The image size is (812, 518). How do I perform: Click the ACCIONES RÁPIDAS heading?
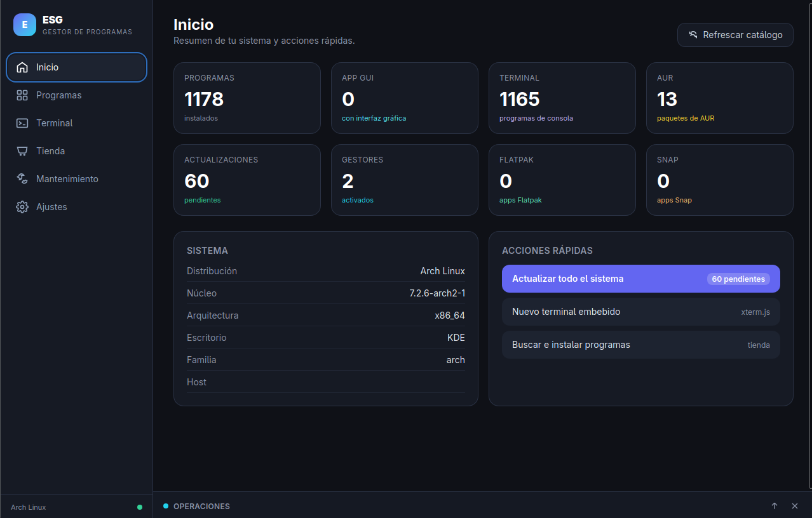point(547,251)
